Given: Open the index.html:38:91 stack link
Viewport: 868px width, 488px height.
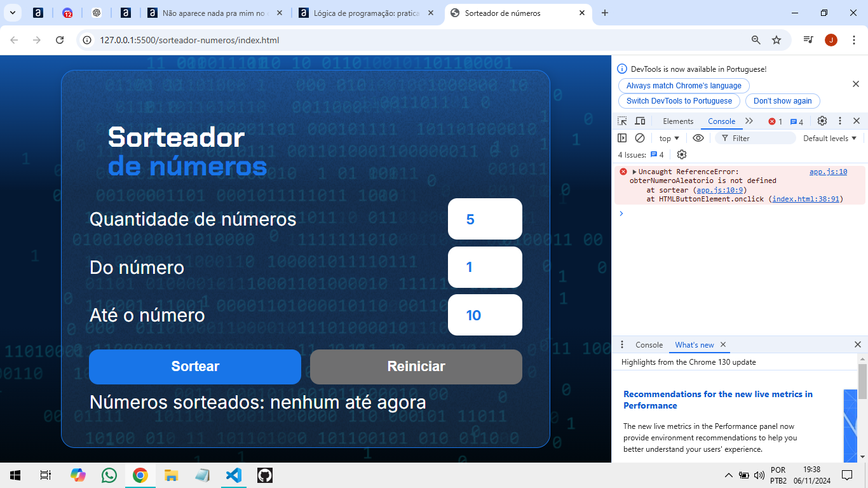Looking at the screenshot, I should pos(806,199).
